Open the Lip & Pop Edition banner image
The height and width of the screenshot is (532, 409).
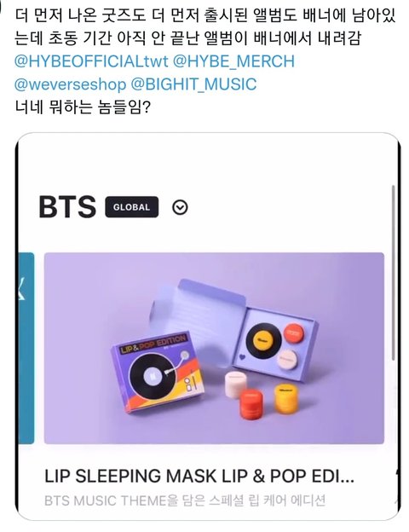[214, 348]
